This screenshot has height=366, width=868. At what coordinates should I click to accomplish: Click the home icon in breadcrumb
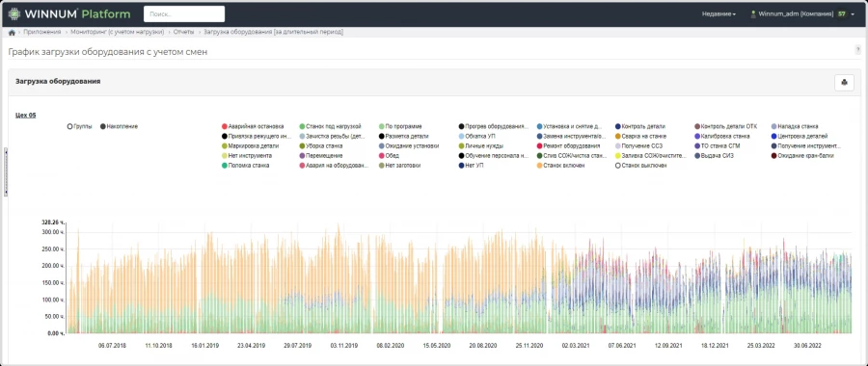coord(12,33)
